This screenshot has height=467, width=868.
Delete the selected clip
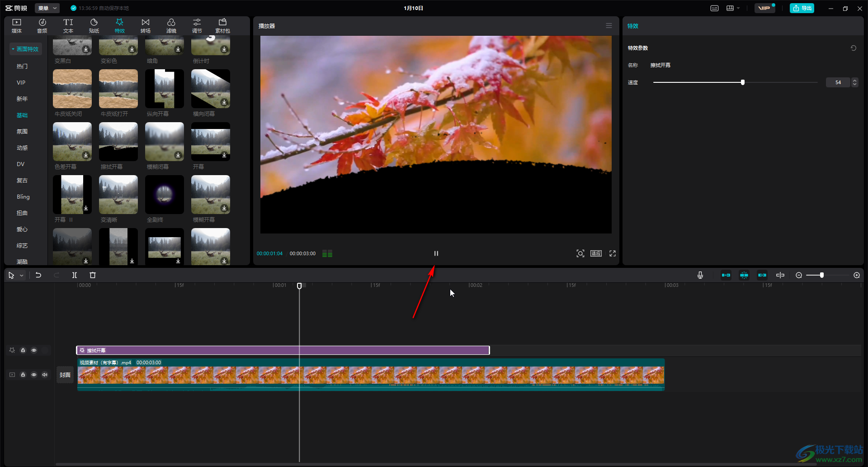tap(93, 275)
